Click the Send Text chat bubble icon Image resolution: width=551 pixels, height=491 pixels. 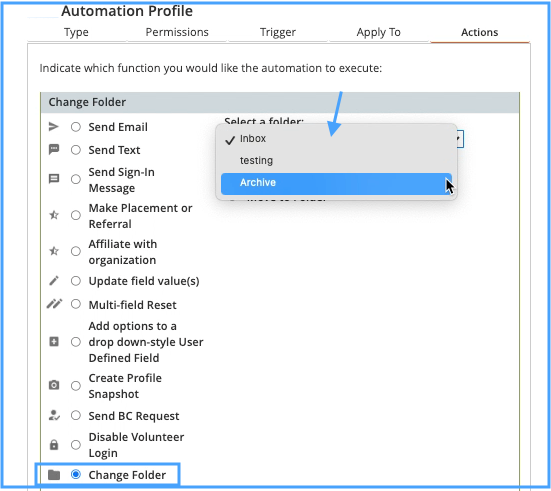coord(53,150)
